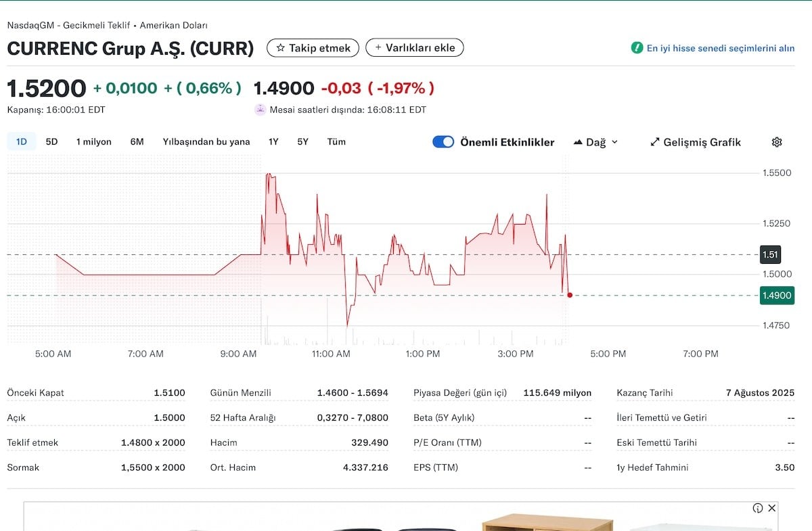Click the 1.51 previous close axis label
The width and height of the screenshot is (812, 531).
pyautogui.click(x=770, y=254)
